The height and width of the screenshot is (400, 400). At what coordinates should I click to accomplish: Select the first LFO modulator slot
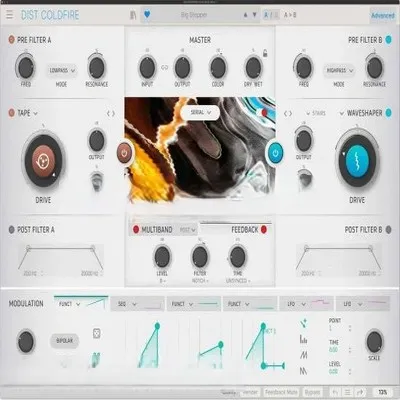(306, 304)
